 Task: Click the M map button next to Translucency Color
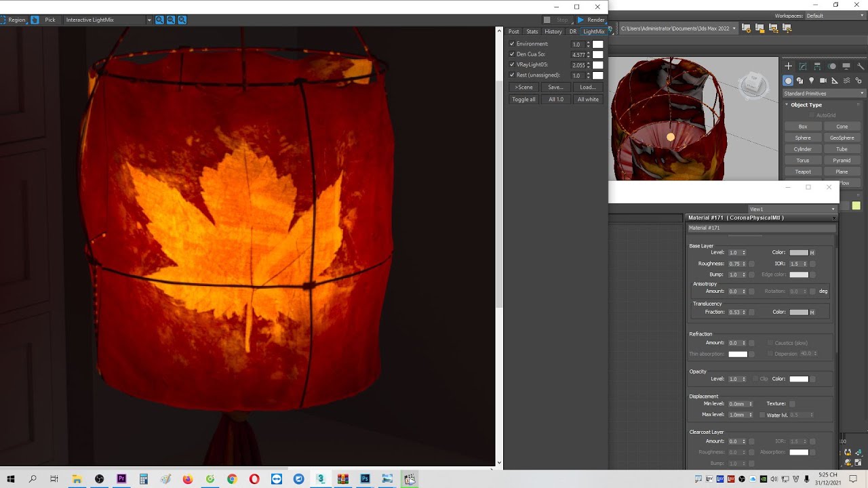tap(812, 312)
